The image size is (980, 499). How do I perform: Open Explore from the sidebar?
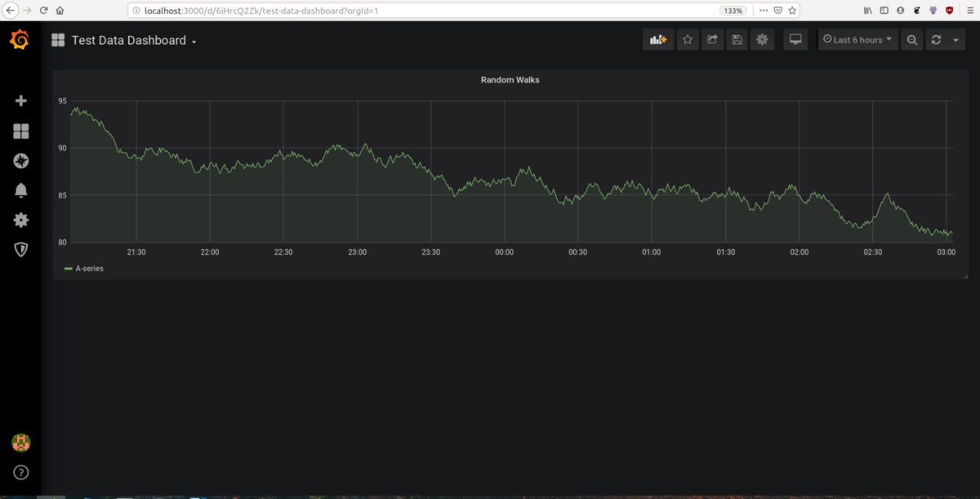point(20,161)
